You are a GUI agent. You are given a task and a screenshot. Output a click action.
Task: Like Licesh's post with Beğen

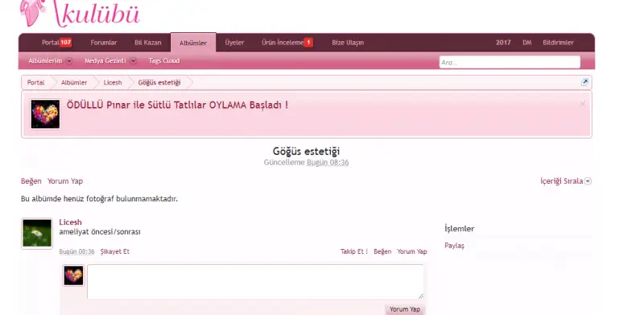(382, 251)
